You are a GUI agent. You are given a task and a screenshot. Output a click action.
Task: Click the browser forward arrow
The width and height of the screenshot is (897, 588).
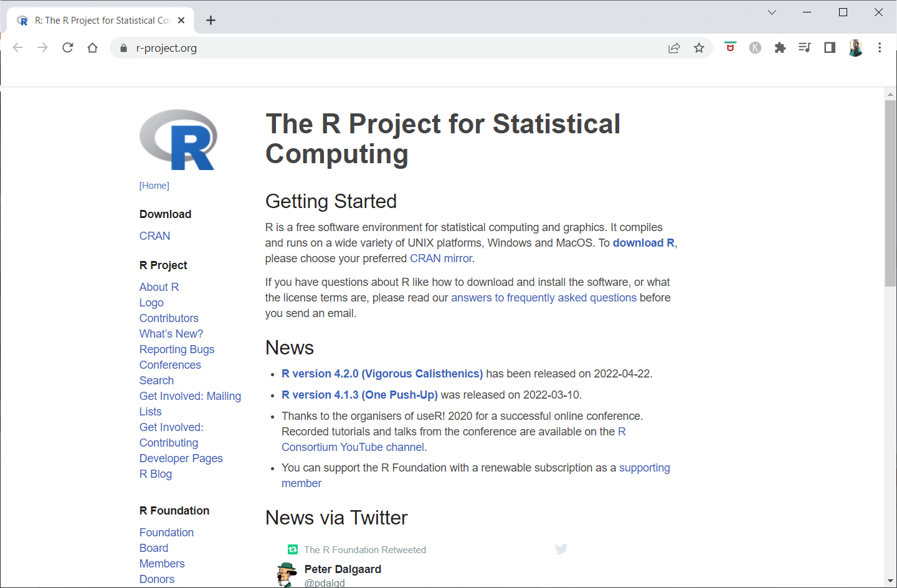[x=42, y=48]
